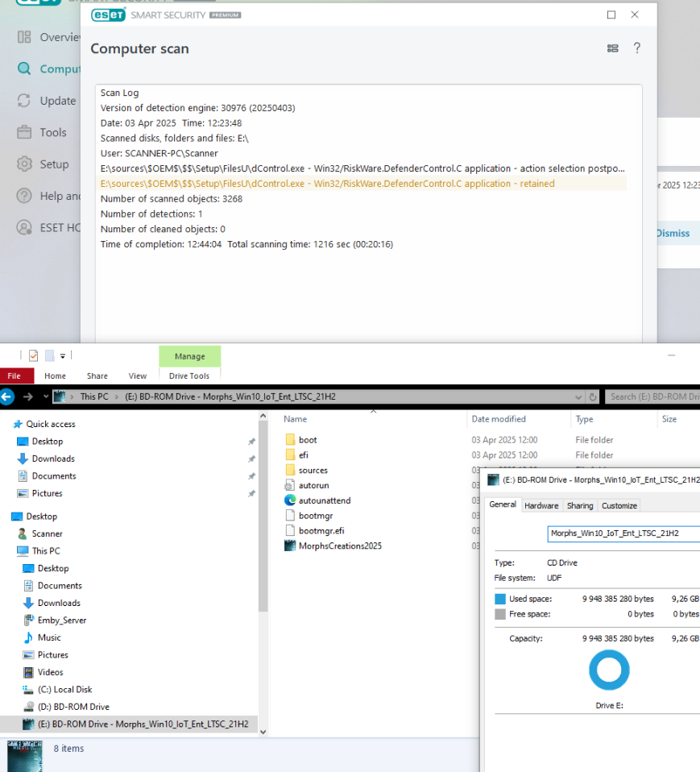Click the drive label text field in properties
This screenshot has height=772, width=700.
623,533
